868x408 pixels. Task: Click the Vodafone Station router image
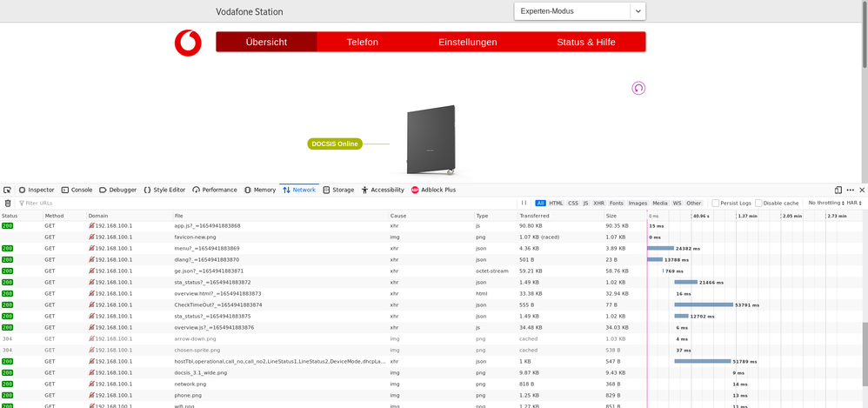click(431, 140)
